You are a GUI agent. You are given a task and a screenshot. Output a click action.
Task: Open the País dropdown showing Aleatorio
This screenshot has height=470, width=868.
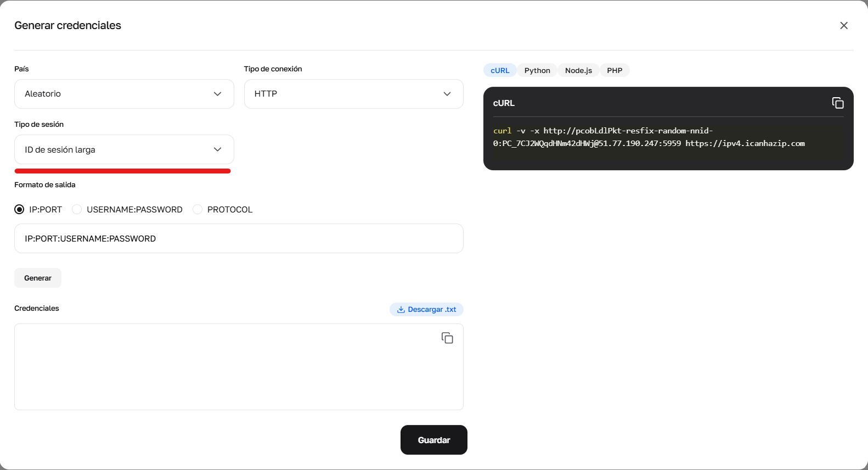tap(124, 94)
